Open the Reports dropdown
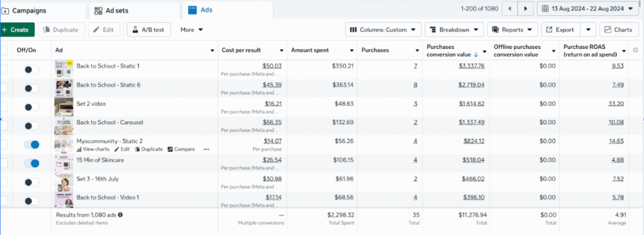Screen dimensions: 644x235 513,30
